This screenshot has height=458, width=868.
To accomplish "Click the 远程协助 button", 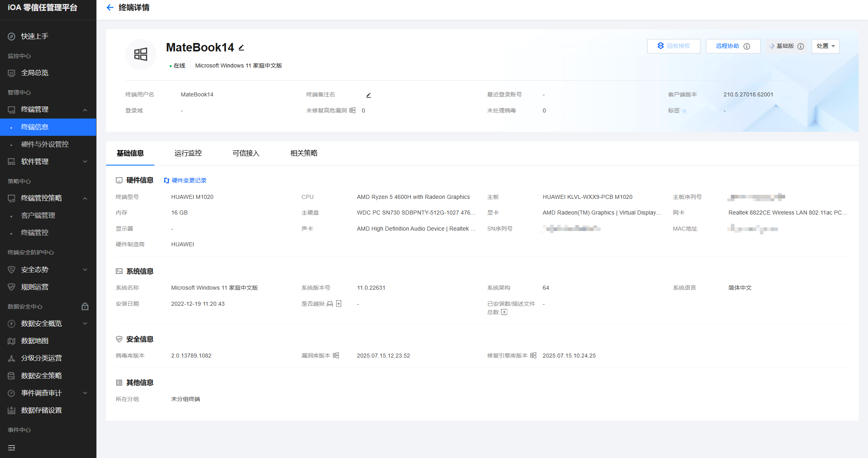I will tap(727, 46).
